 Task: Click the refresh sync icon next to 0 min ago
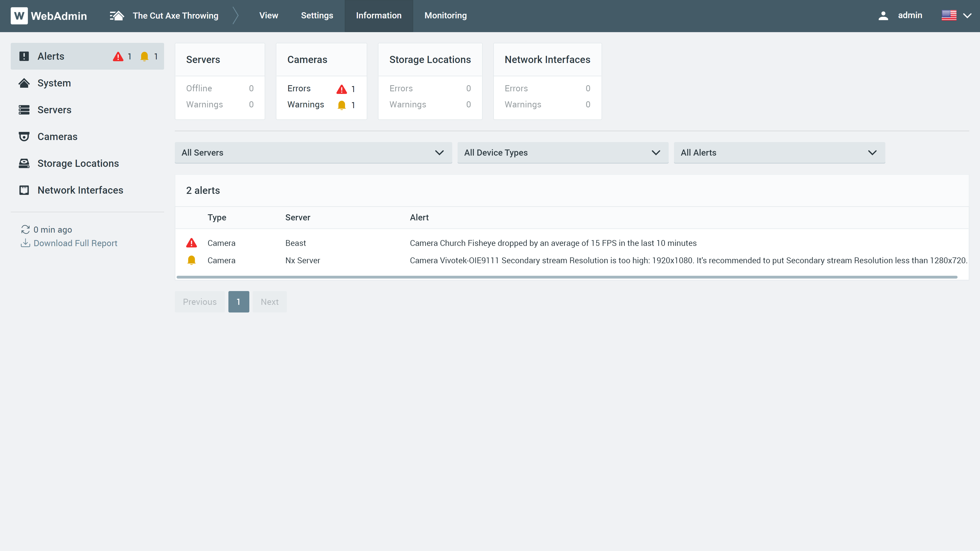coord(26,229)
